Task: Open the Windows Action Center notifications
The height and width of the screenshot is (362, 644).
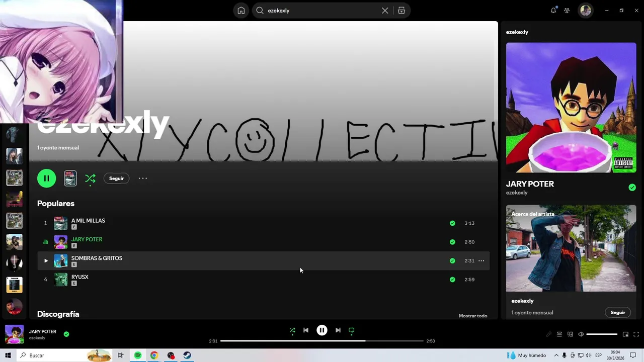Action: (633, 355)
